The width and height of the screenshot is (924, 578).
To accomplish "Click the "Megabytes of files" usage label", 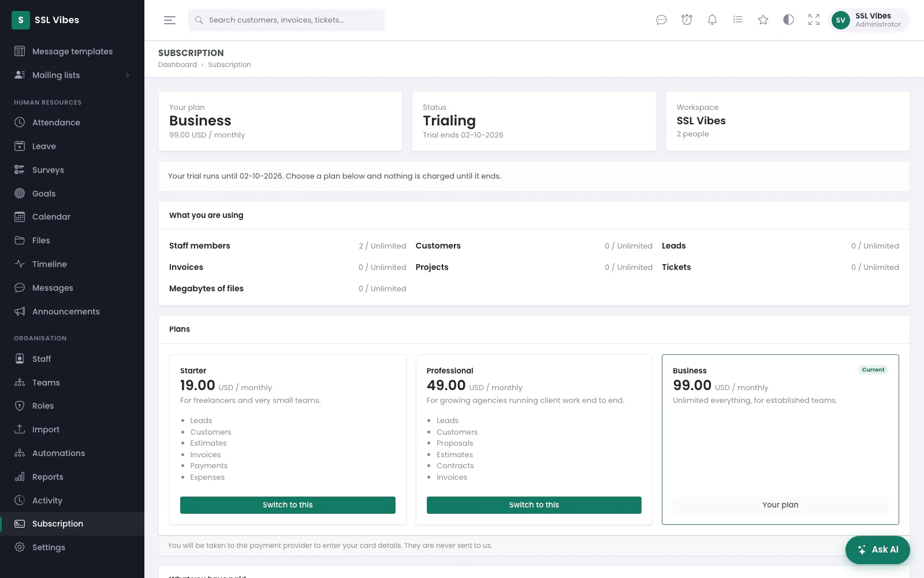I will pyautogui.click(x=206, y=288).
